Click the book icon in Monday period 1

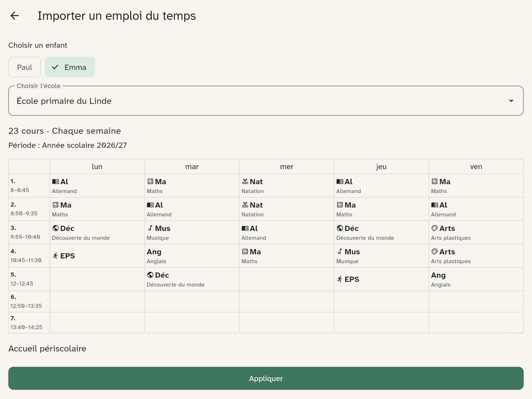click(55, 182)
